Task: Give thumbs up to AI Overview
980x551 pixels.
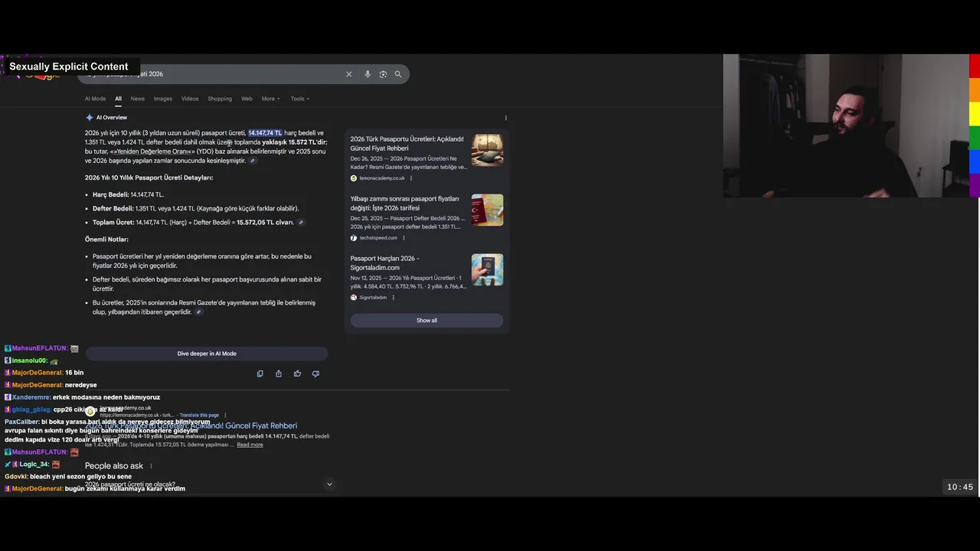Action: (297, 373)
